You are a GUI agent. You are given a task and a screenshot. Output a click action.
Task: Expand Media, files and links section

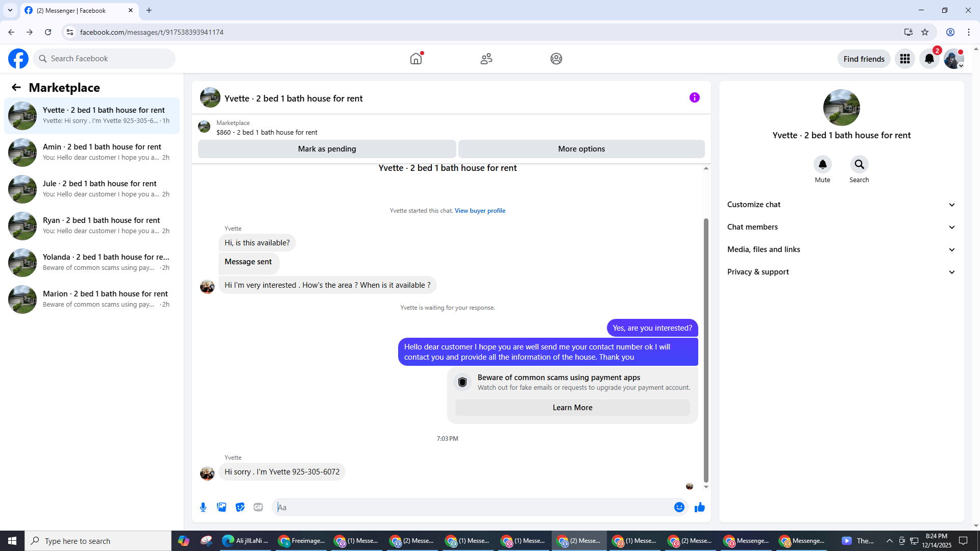(841, 249)
